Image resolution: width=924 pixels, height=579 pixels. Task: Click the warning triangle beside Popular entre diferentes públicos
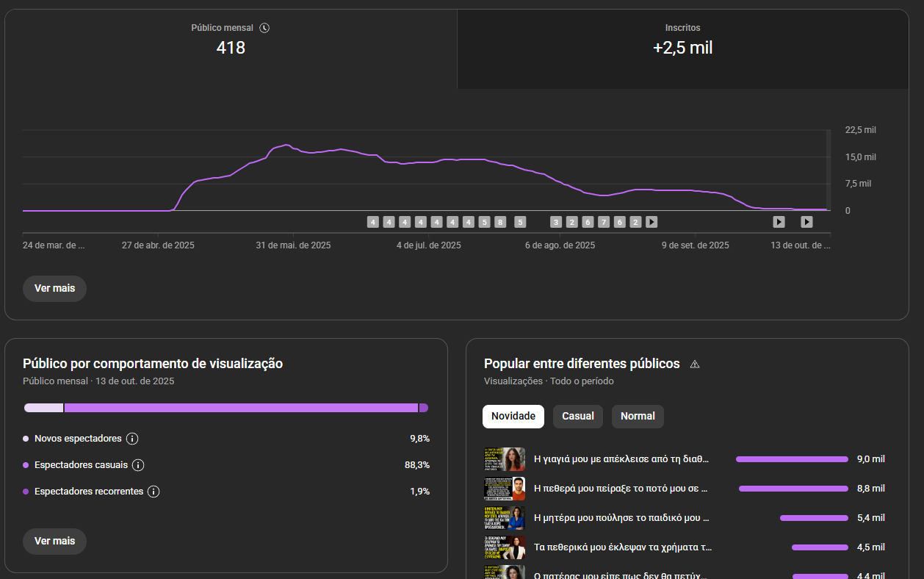695,364
